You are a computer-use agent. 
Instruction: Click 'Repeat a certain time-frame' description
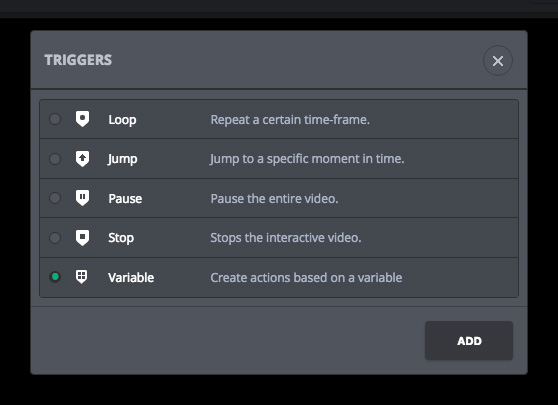(290, 120)
